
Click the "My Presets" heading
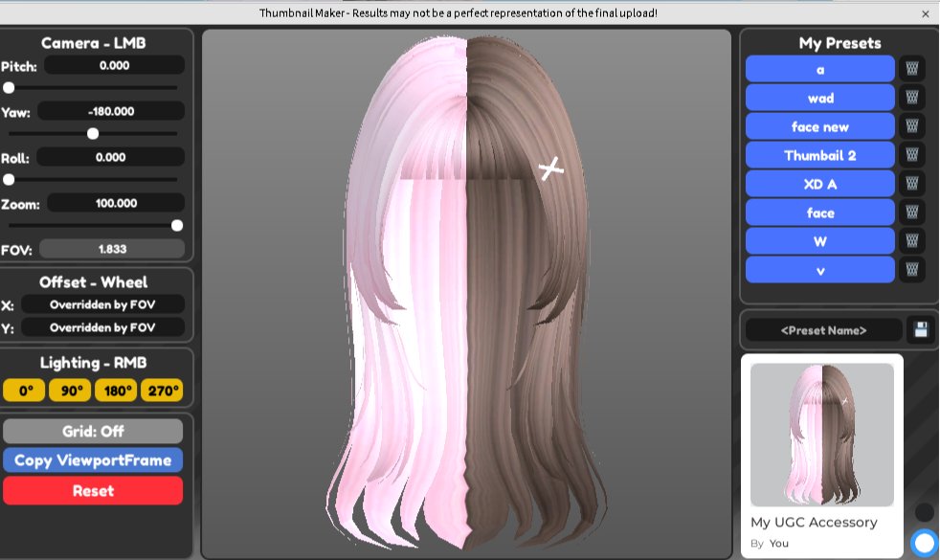pos(839,43)
